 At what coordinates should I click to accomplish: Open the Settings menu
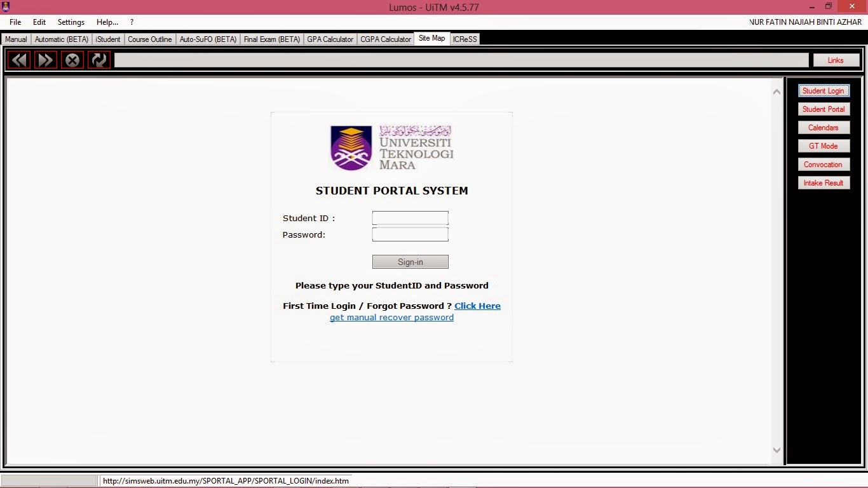pyautogui.click(x=71, y=22)
